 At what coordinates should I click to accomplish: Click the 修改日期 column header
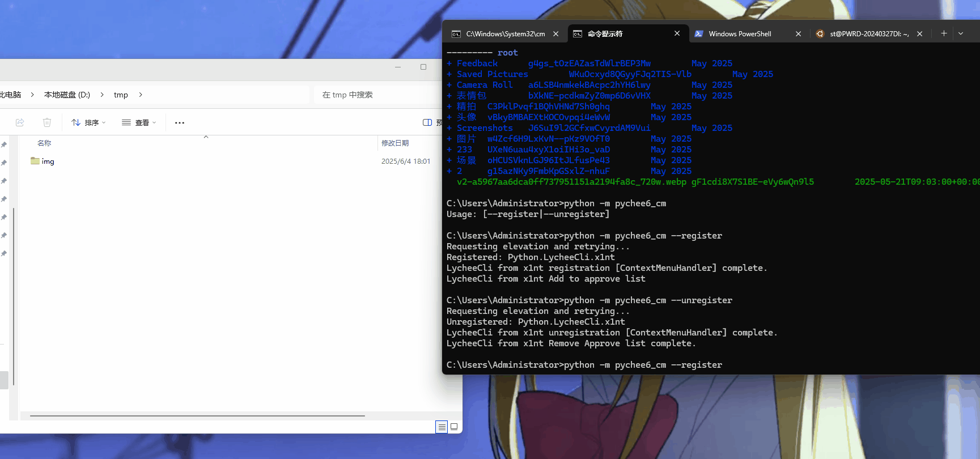click(x=395, y=143)
